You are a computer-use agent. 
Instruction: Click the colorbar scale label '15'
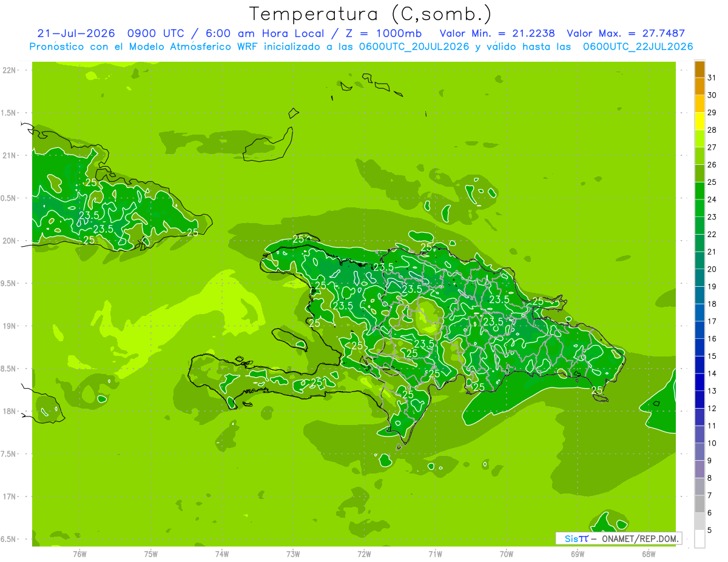coord(712,356)
